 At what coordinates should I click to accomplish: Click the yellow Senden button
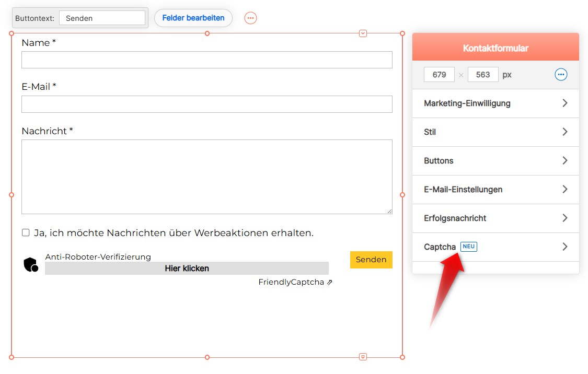[371, 260]
